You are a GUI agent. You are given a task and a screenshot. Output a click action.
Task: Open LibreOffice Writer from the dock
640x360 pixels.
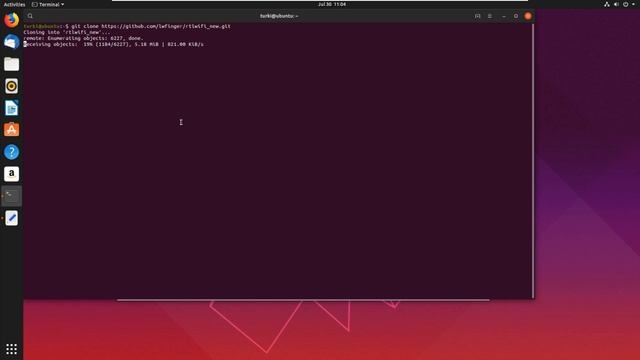pyautogui.click(x=11, y=108)
